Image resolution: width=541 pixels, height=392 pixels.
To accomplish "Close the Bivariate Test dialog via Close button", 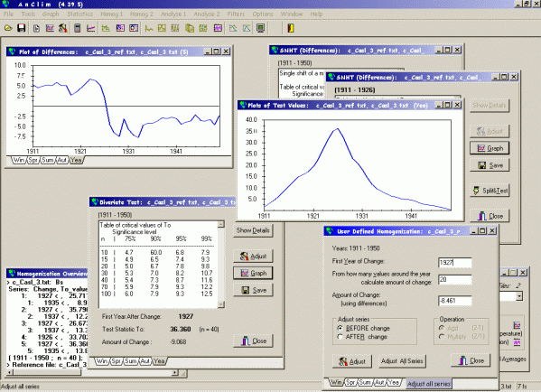I will tap(253, 341).
